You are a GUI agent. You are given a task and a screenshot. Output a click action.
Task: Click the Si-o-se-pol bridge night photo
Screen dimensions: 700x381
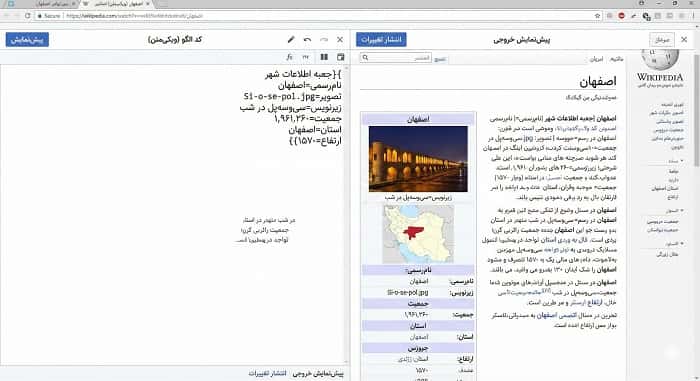418,159
